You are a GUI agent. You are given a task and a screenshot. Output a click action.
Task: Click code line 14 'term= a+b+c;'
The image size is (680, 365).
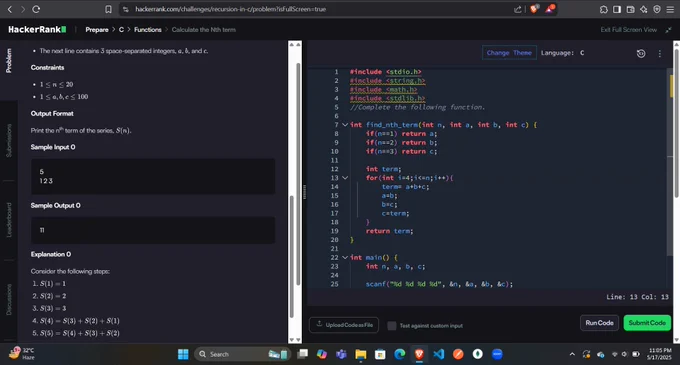click(x=405, y=187)
